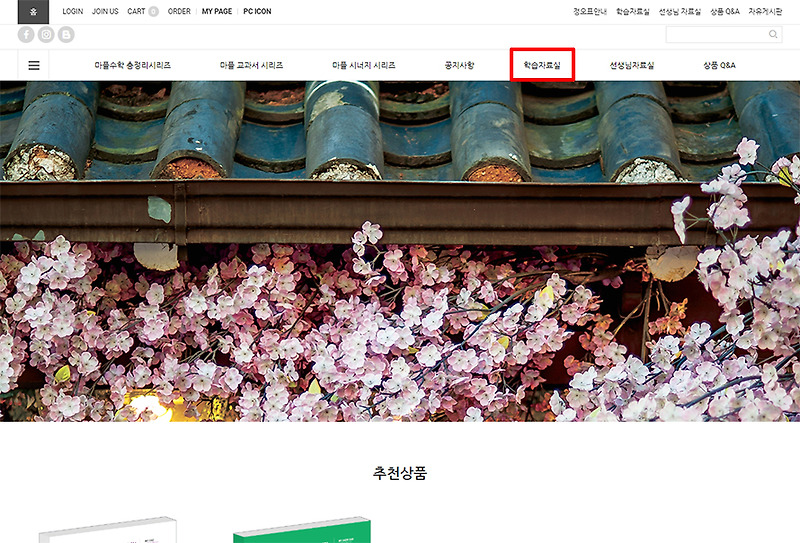The image size is (800, 543).
Task: Open the blog 'B' social icon
Action: coord(66,34)
